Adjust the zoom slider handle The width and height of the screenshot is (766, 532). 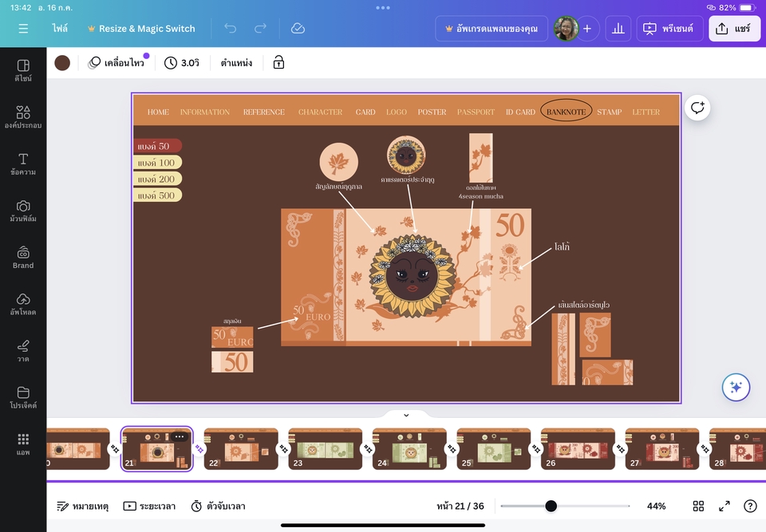(551, 506)
